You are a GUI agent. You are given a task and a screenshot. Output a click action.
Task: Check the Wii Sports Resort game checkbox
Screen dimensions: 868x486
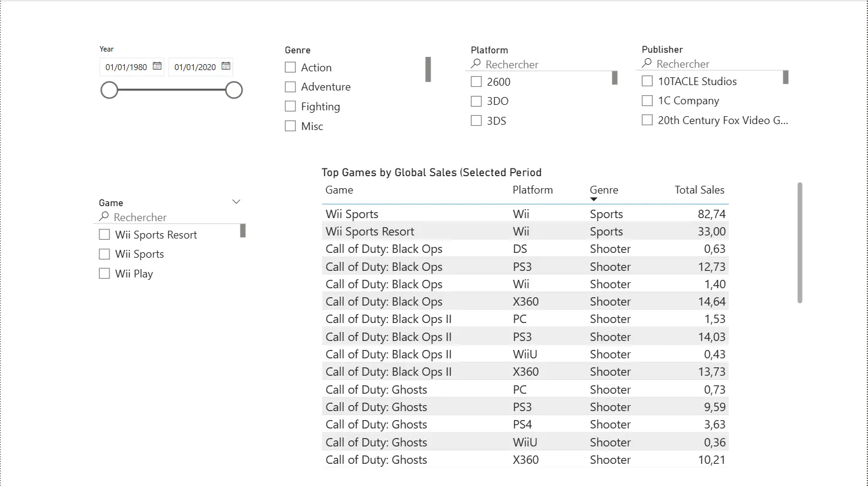pos(104,234)
